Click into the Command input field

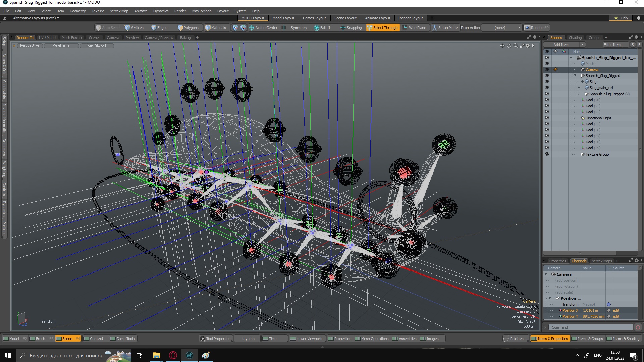(x=591, y=327)
